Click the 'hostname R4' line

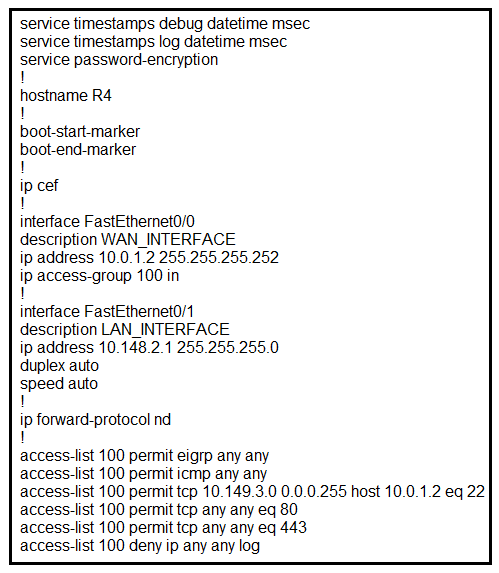tap(66, 96)
